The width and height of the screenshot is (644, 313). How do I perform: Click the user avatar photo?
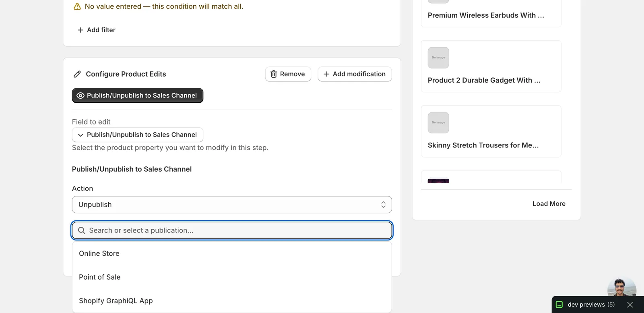pos(622,288)
